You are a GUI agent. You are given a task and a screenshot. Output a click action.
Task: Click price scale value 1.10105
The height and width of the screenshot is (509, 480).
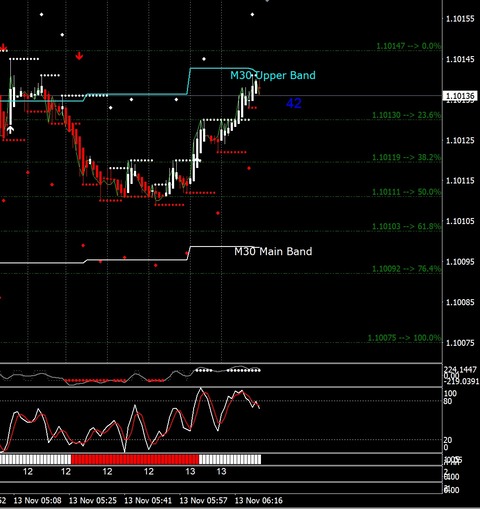coord(460,221)
